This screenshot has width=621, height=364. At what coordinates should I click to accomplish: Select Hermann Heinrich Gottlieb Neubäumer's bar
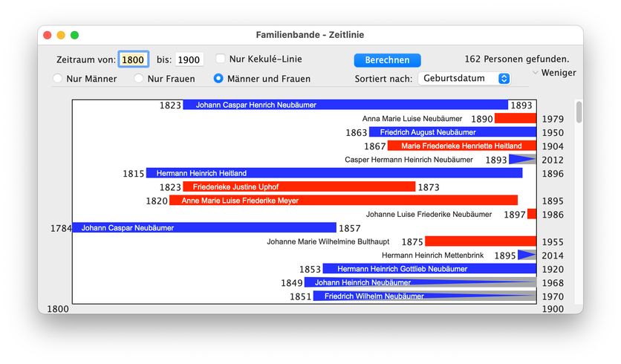pyautogui.click(x=429, y=269)
